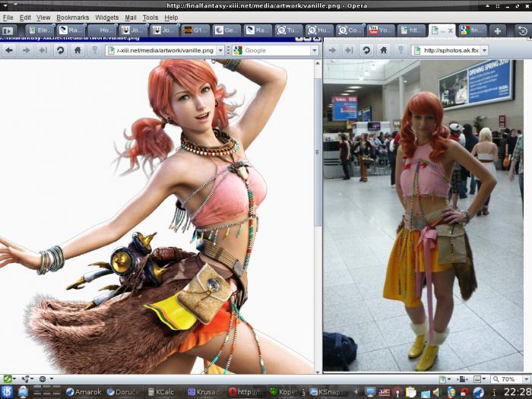Open the KDE K menu launcher

[x=7, y=392]
